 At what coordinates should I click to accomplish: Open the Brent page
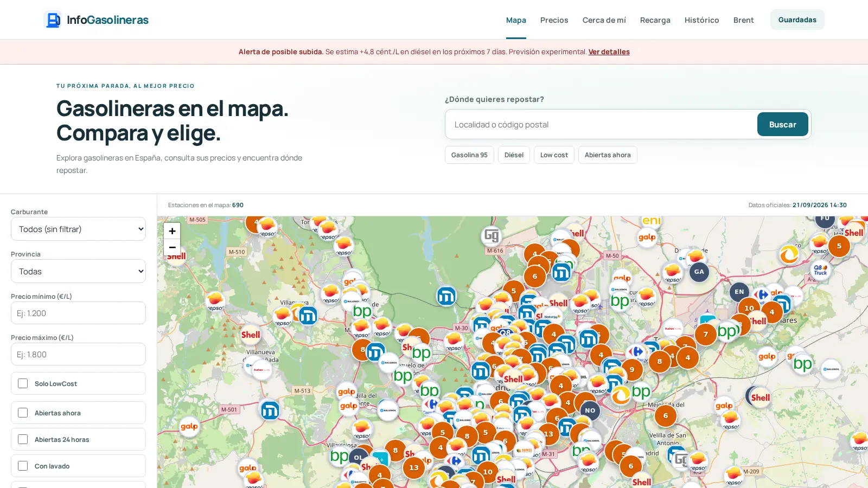tap(743, 20)
